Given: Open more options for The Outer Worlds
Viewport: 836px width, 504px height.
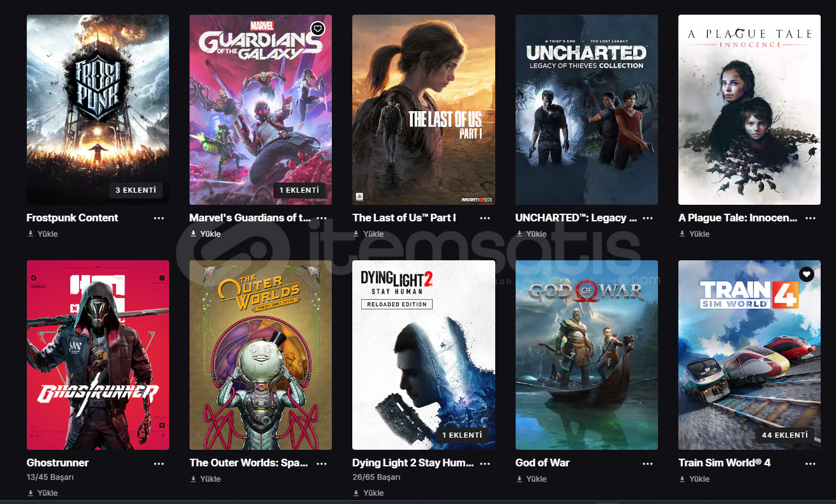Looking at the screenshot, I should pos(322,464).
